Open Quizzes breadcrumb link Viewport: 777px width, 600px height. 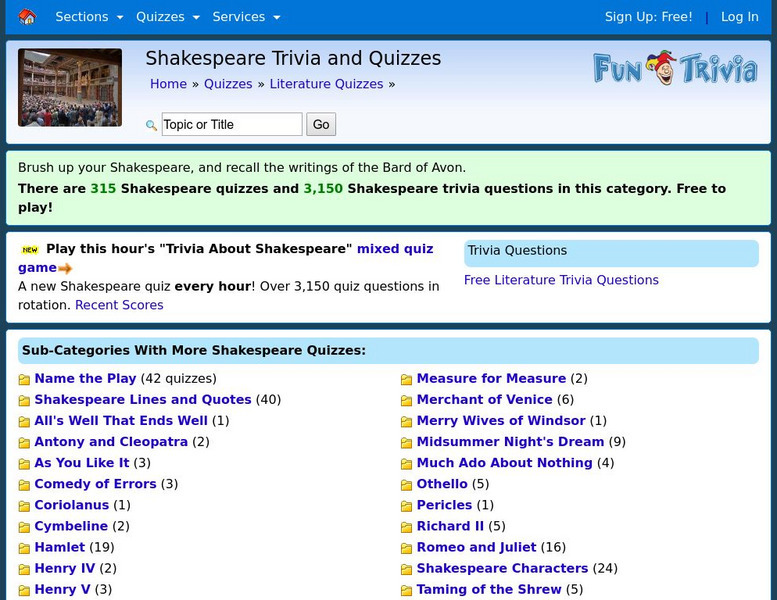pos(228,84)
